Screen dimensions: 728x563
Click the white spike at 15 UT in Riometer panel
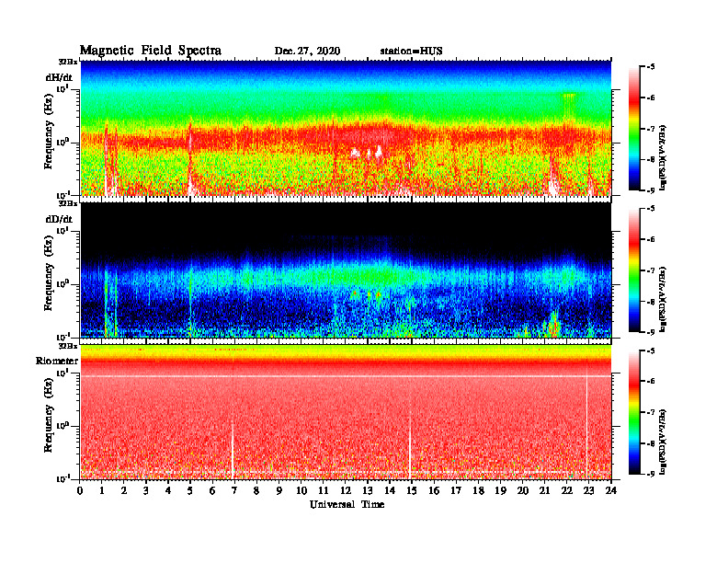(x=410, y=446)
